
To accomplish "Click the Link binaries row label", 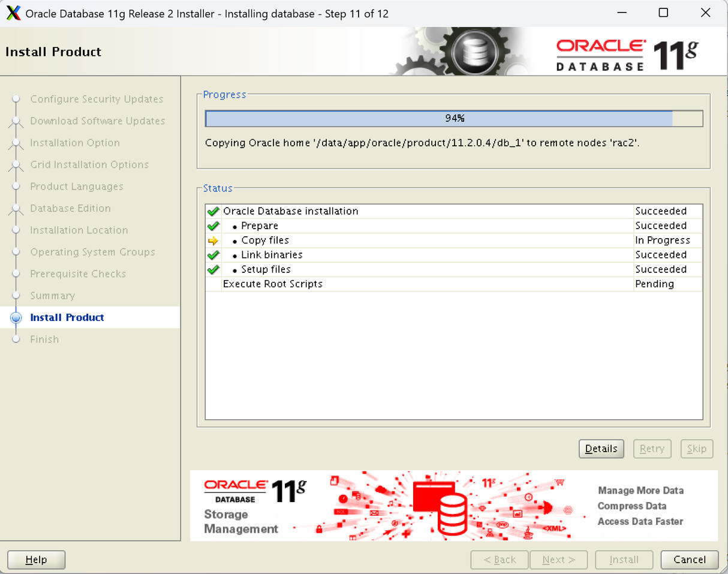I will (x=272, y=255).
